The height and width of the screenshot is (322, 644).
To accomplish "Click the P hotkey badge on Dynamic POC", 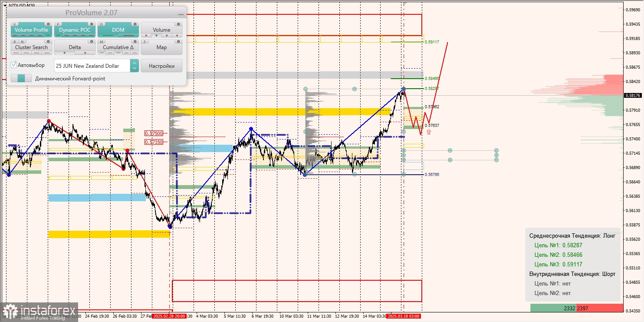I will [x=58, y=24].
